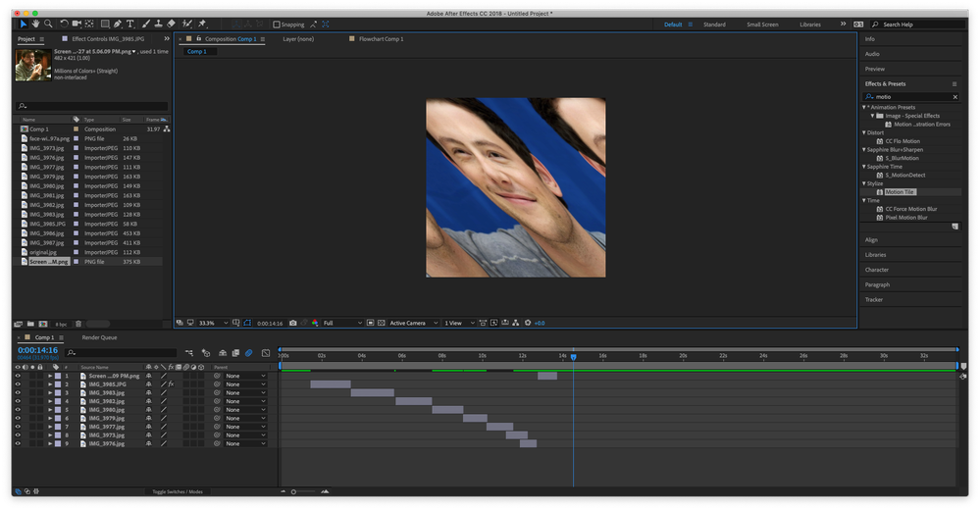Open the Full resolution dropdown
The height and width of the screenshot is (510, 980).
pyautogui.click(x=342, y=323)
